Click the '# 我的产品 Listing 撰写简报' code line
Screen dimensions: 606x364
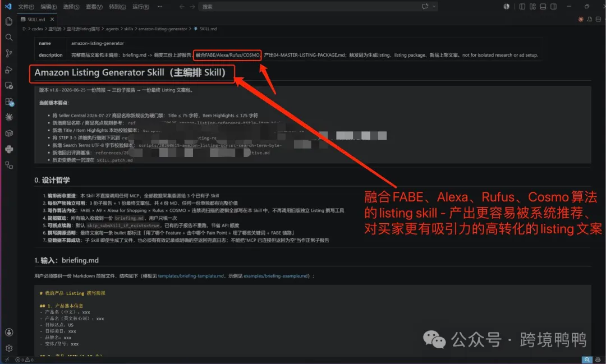coord(72,293)
